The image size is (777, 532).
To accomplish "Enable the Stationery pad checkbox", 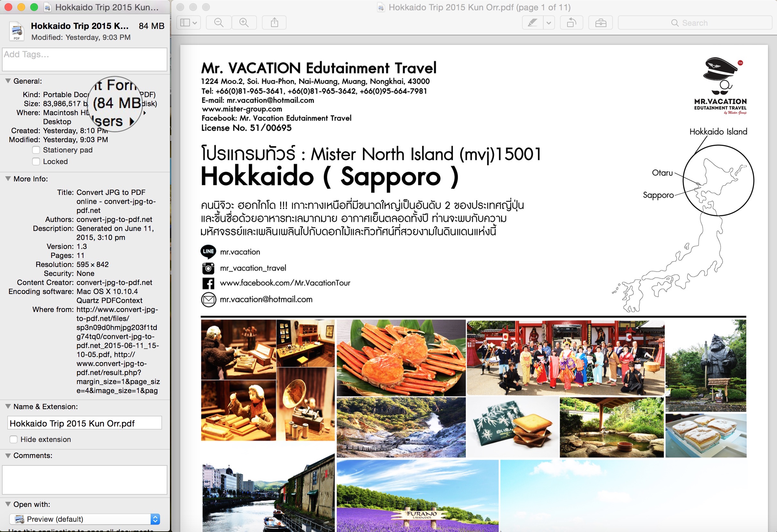I will pos(36,150).
